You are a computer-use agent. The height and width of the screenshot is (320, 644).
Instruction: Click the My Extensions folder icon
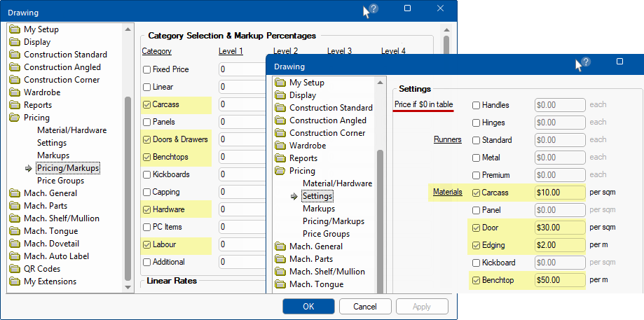(15, 281)
